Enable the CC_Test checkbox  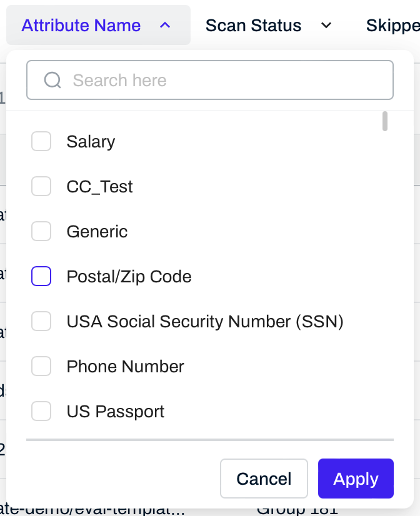click(x=41, y=187)
